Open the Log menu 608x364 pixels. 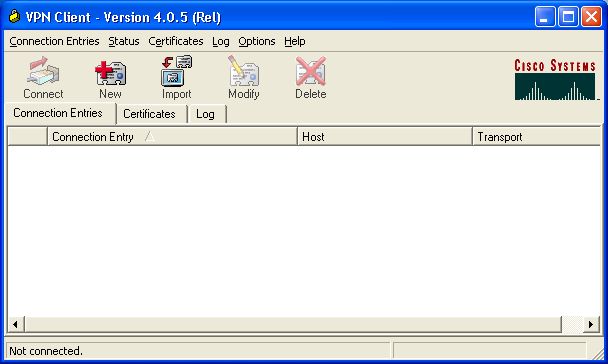tap(221, 41)
